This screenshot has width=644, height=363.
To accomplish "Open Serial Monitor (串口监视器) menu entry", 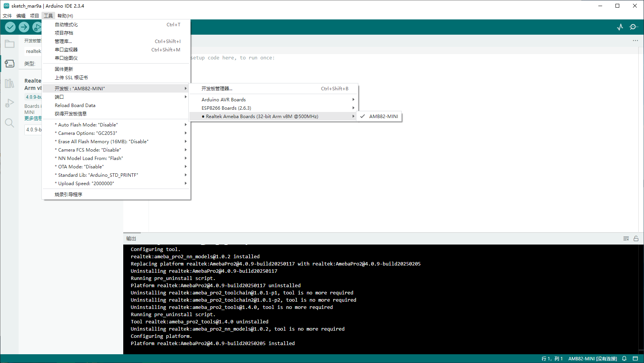I will click(116, 50).
